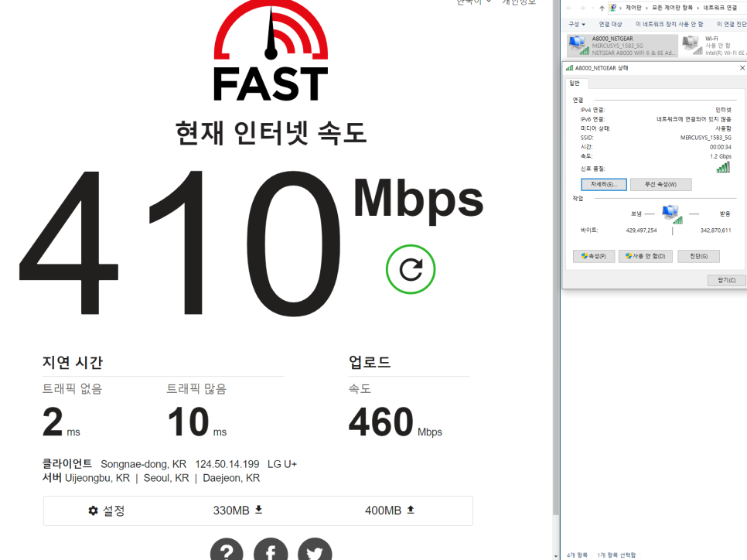Click the 속성(P) properties button
747x560 pixels.
click(x=593, y=256)
